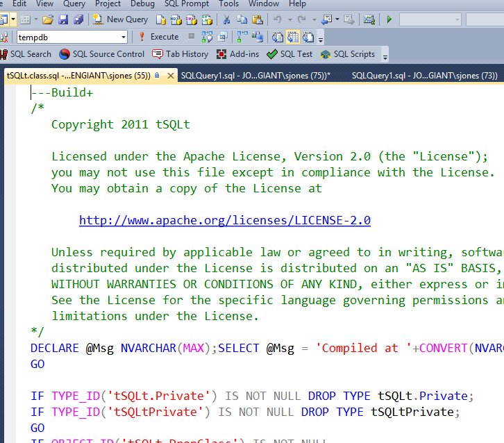The width and height of the screenshot is (504, 443).
Task: Open the Project menu
Action: tap(108, 4)
